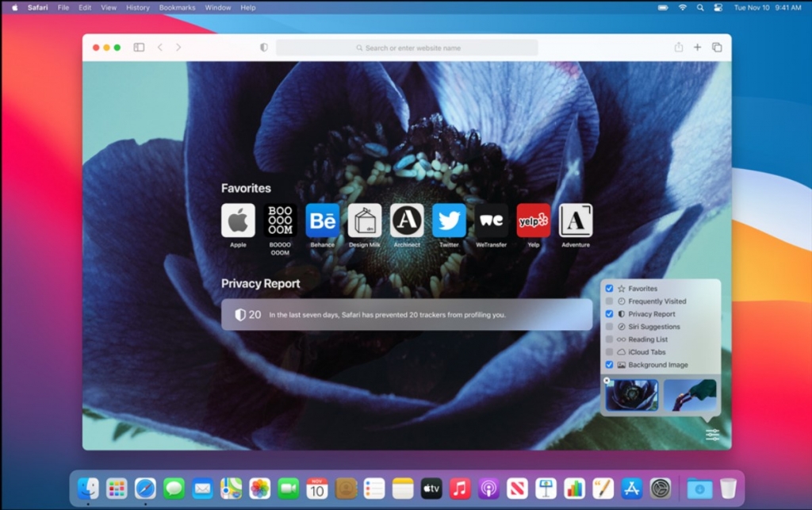Open the Twitter favorite
812x510 pixels.
pyautogui.click(x=449, y=221)
